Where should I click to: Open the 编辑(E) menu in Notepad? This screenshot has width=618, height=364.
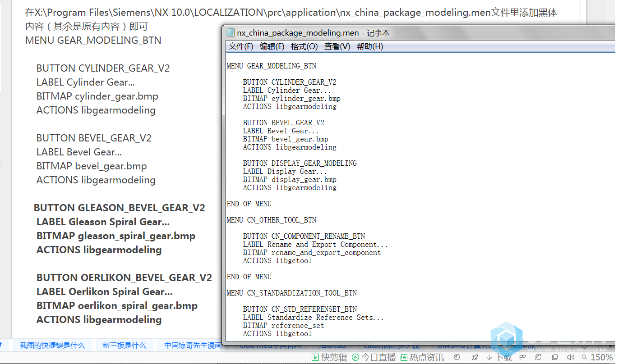click(x=272, y=46)
